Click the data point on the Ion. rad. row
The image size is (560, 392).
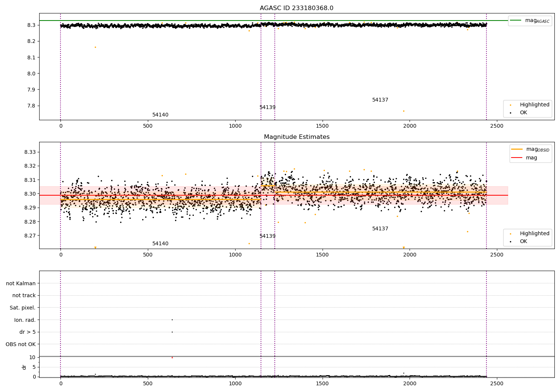[x=172, y=320]
